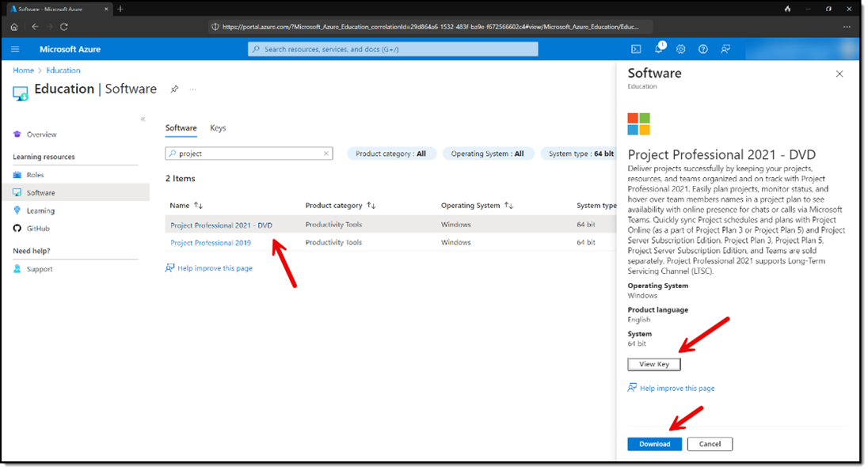This screenshot has height=470, width=868.
Task: Click the feedback icon in header
Action: point(725,49)
